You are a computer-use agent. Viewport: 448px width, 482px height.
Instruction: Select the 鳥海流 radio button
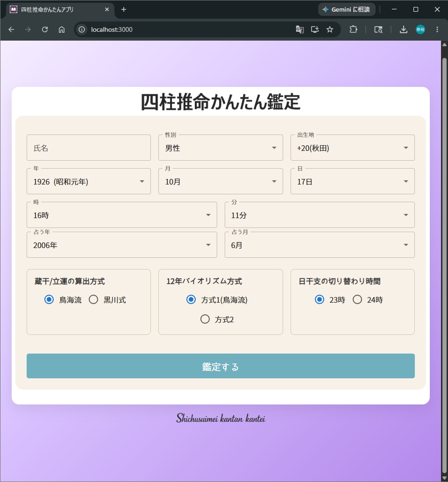click(x=49, y=299)
